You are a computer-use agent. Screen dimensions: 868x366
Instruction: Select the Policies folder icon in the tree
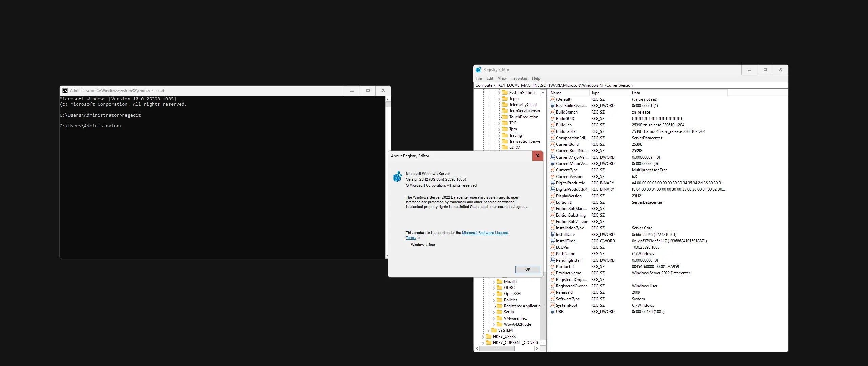click(x=499, y=300)
